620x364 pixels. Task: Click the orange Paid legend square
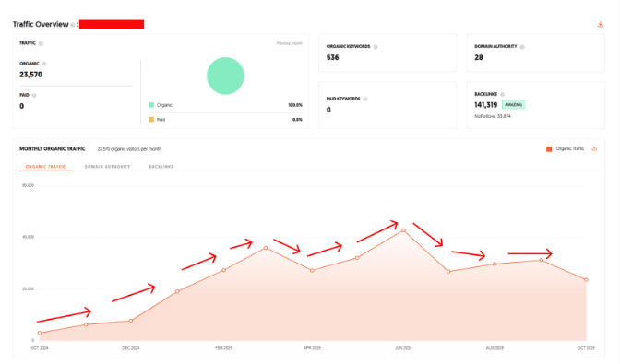click(151, 119)
